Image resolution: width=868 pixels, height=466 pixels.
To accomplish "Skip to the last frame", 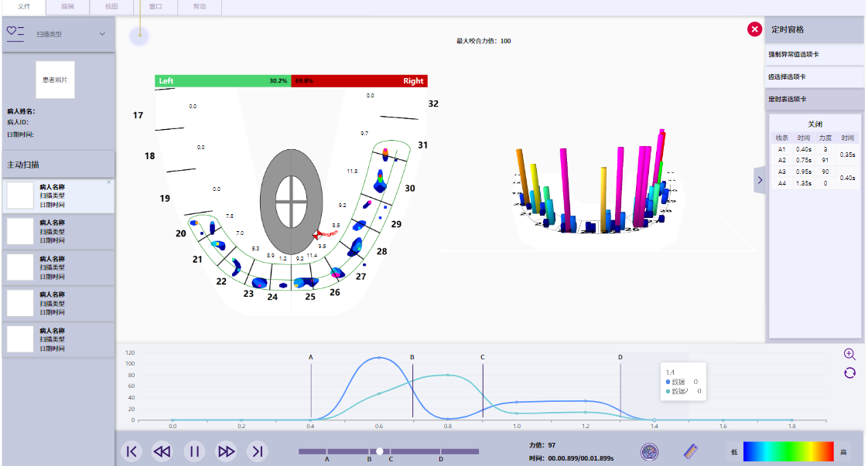I will [258, 451].
